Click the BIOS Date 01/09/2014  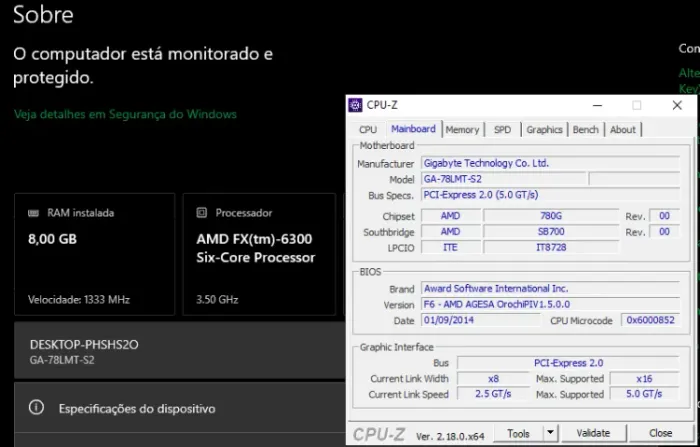tap(480, 320)
